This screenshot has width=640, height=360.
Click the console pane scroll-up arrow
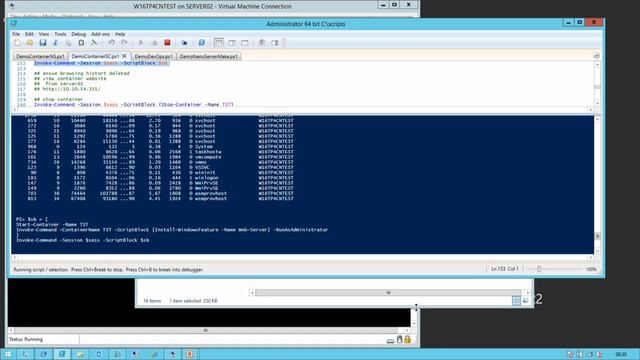tap(597, 119)
